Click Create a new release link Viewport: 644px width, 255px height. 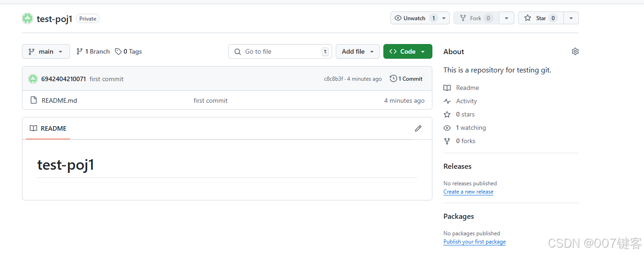468,192
